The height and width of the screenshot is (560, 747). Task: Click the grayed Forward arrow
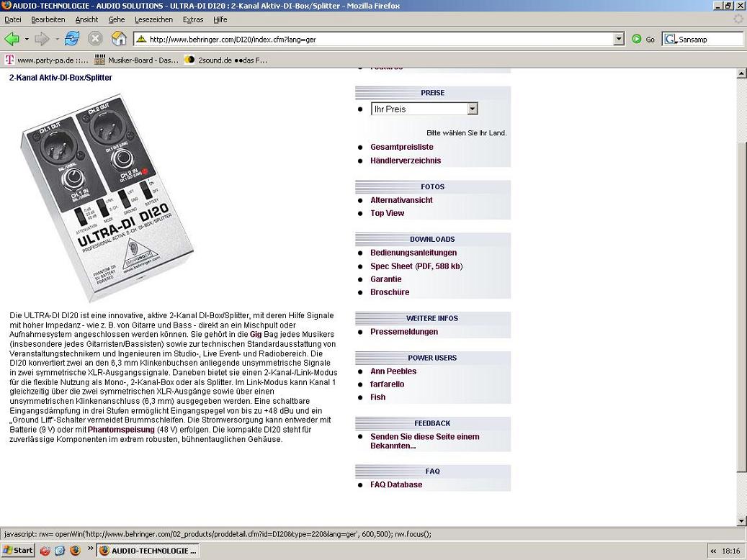pyautogui.click(x=42, y=39)
